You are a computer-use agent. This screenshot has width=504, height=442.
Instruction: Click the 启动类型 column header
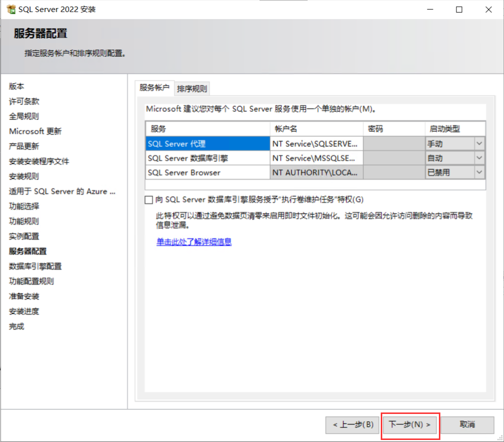(x=455, y=129)
